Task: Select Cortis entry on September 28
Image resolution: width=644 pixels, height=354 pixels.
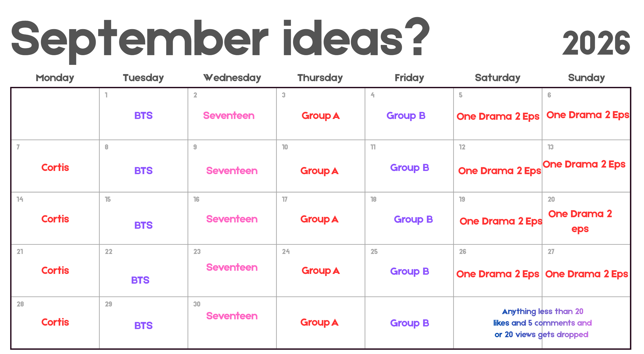Action: (55, 322)
